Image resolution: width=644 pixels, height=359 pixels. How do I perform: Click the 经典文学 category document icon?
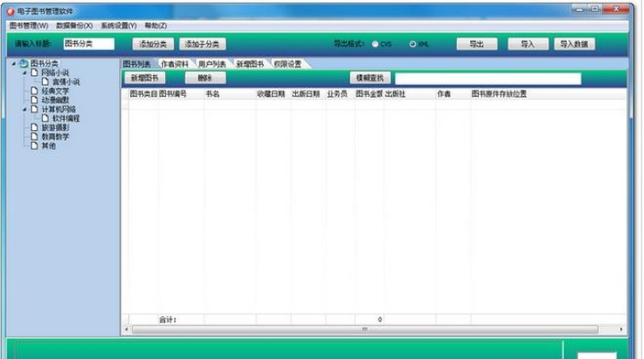[x=34, y=91]
